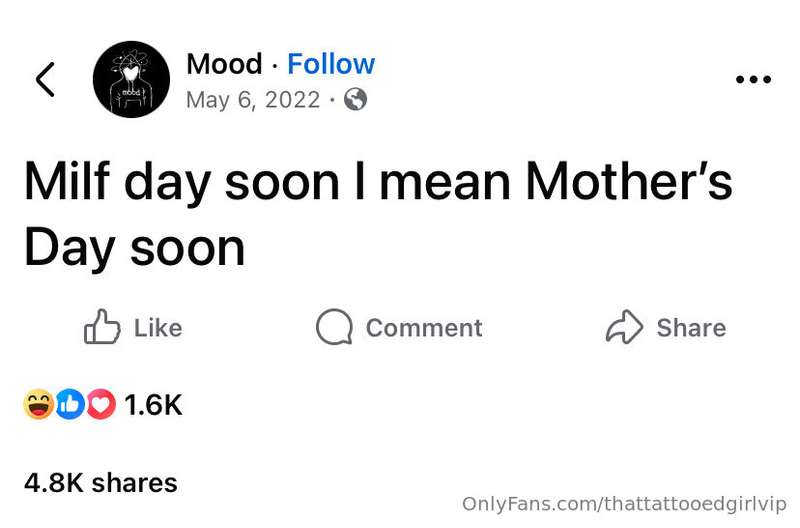The width and height of the screenshot is (800, 528).
Task: Open the Mood page profile picture
Action: (x=131, y=79)
